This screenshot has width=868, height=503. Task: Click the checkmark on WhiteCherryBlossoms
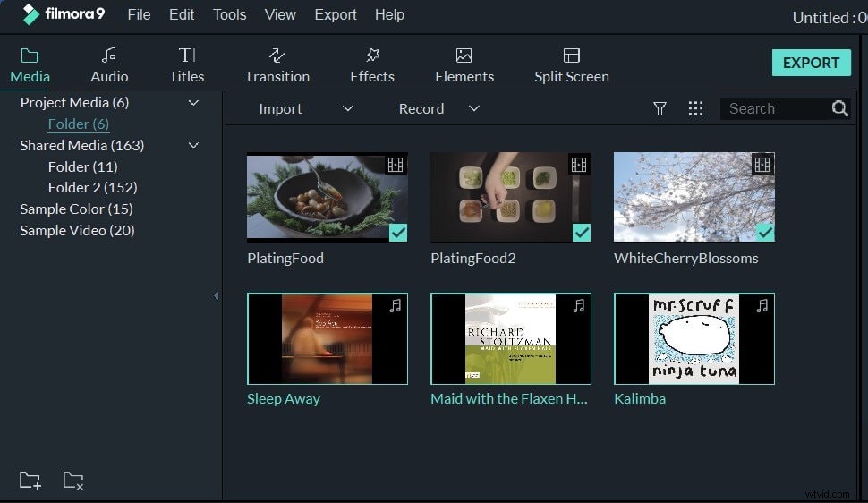click(765, 233)
